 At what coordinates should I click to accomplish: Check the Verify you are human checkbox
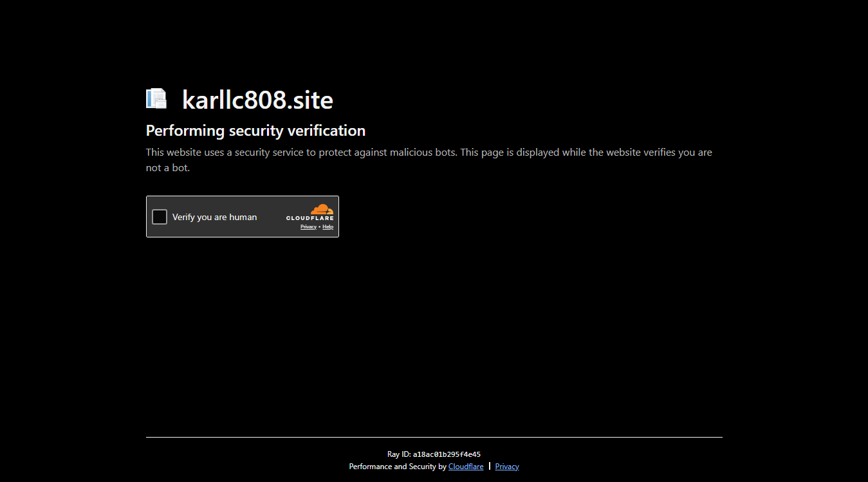[160, 217]
